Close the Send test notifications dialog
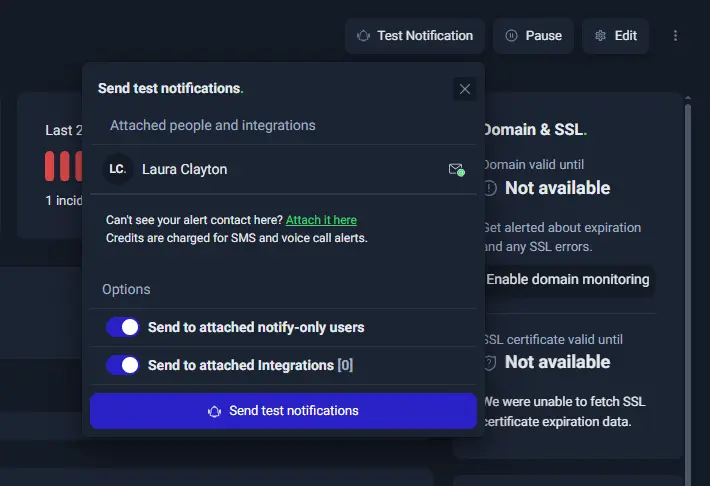The width and height of the screenshot is (710, 486). (x=465, y=89)
